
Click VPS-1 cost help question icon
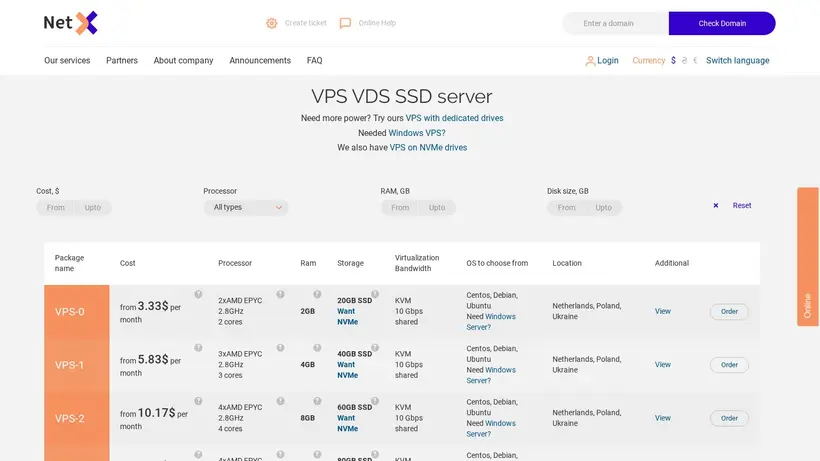198,348
